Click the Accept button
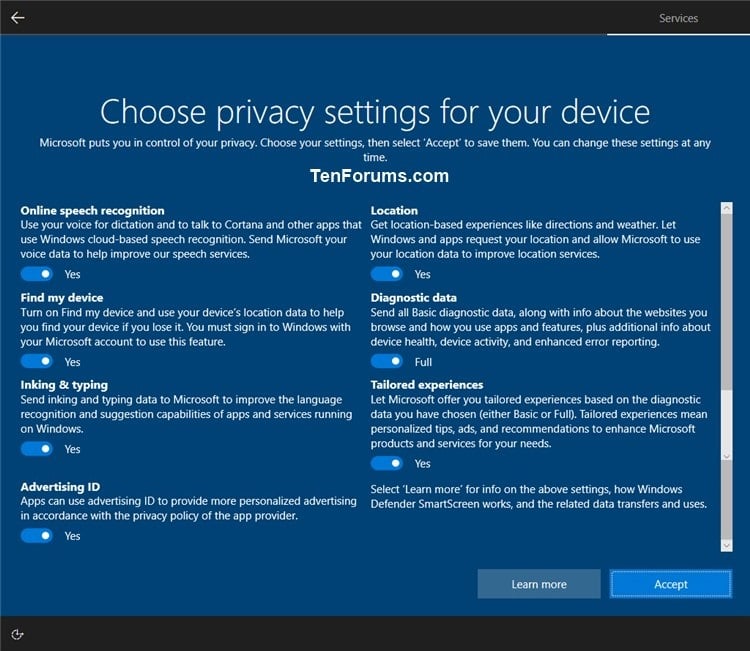This screenshot has height=651, width=750. tap(671, 584)
